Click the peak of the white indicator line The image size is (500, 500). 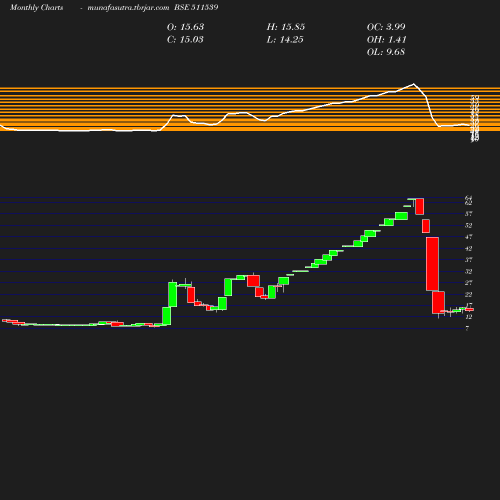(414, 84)
